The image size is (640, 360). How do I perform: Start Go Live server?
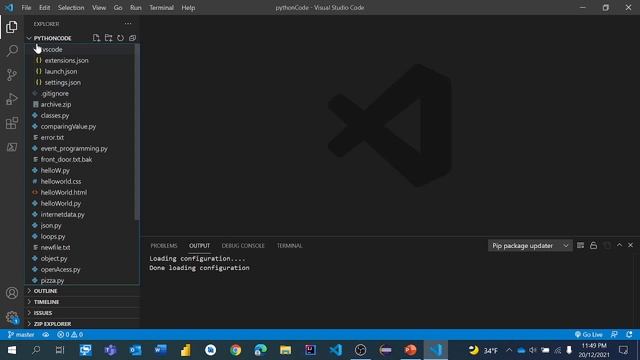click(589, 335)
